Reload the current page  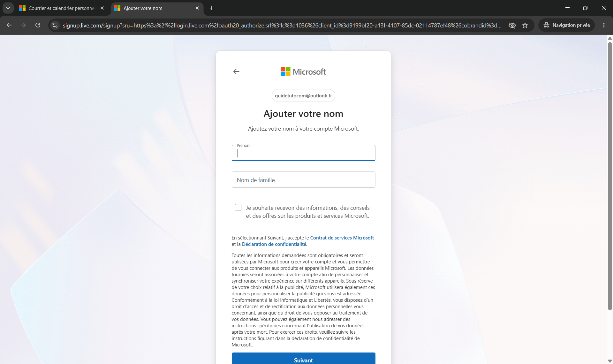38,25
